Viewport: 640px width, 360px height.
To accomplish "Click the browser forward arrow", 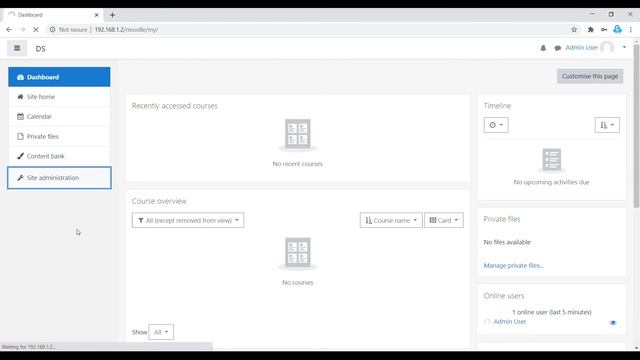I will (22, 29).
